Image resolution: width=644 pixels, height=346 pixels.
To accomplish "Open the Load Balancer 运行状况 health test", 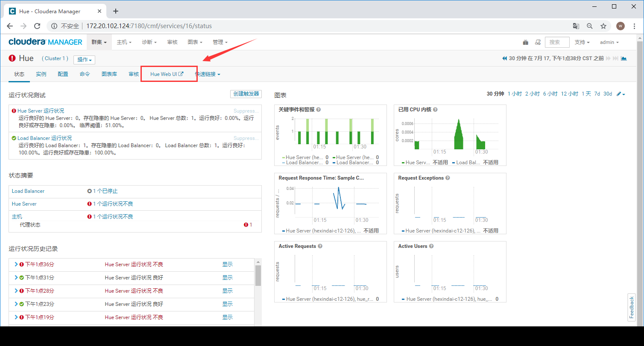I will (45, 138).
